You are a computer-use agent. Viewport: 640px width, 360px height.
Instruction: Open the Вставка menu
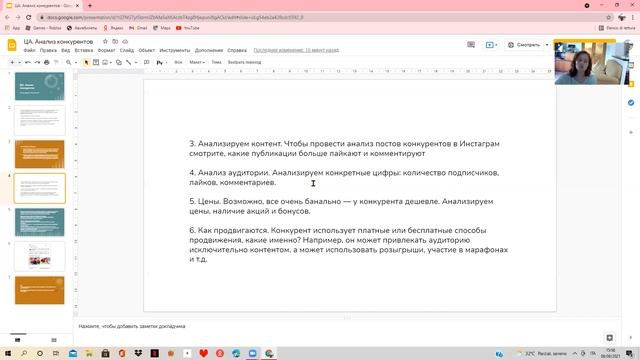pos(84,50)
